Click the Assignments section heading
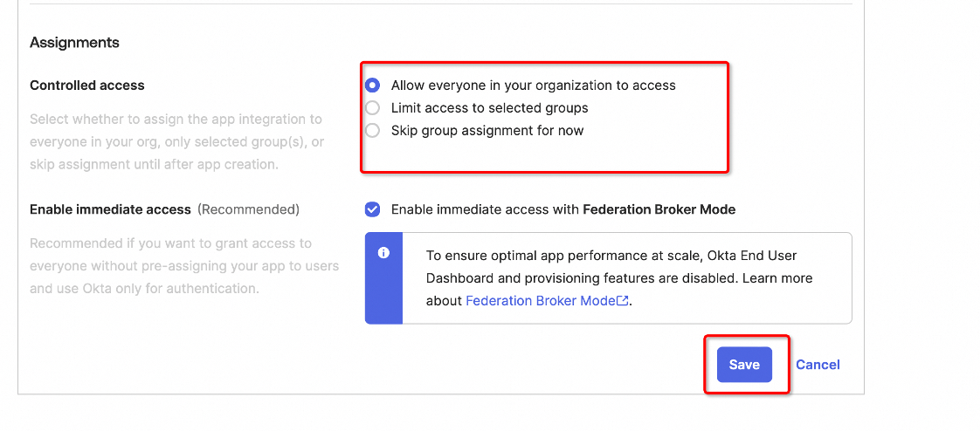 (74, 43)
